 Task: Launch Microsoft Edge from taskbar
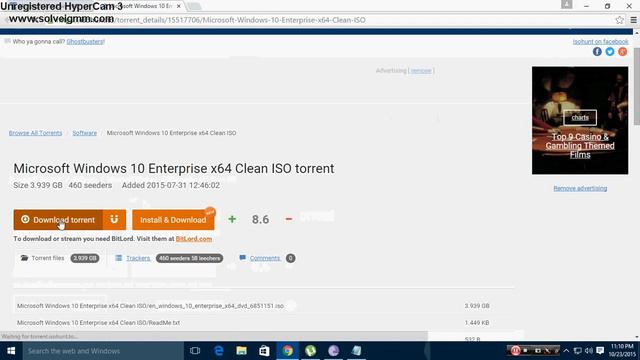click(219, 351)
